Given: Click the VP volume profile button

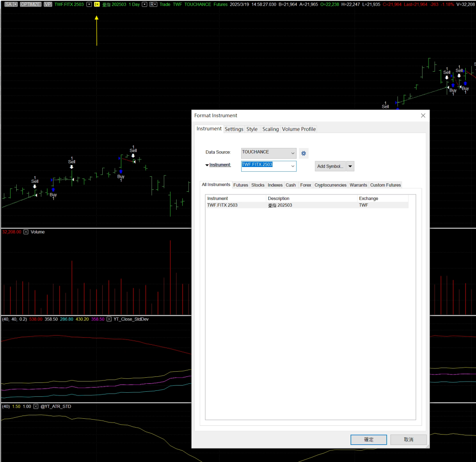Looking at the screenshot, I should point(48,4).
